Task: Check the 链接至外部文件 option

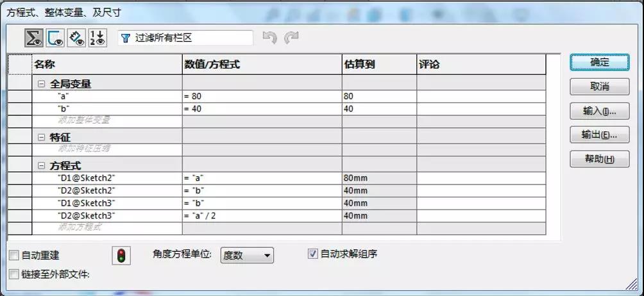Action: [14, 274]
